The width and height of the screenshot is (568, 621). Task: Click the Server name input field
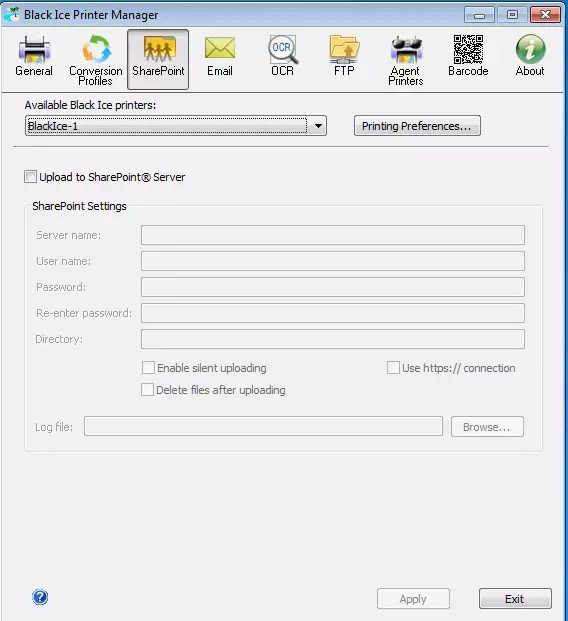333,235
